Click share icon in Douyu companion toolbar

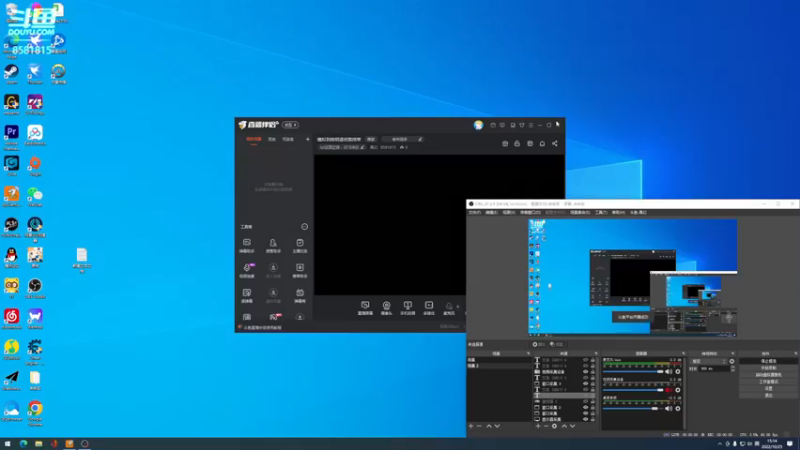[555, 144]
